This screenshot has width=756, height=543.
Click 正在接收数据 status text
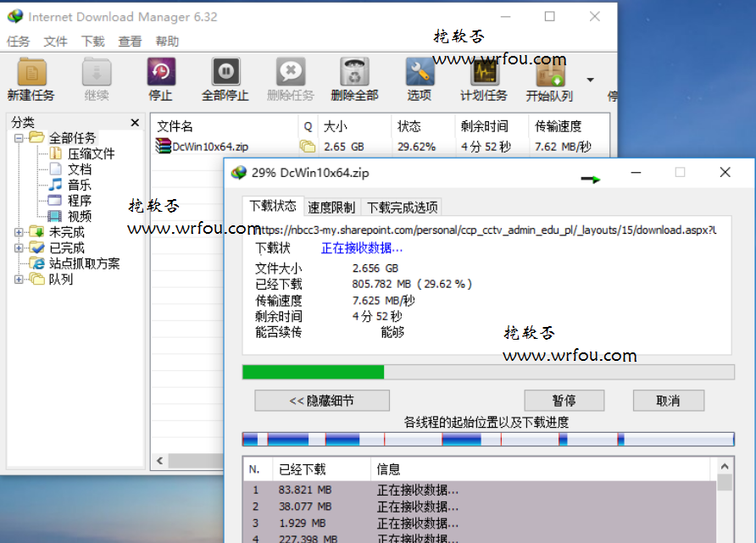[361, 248]
